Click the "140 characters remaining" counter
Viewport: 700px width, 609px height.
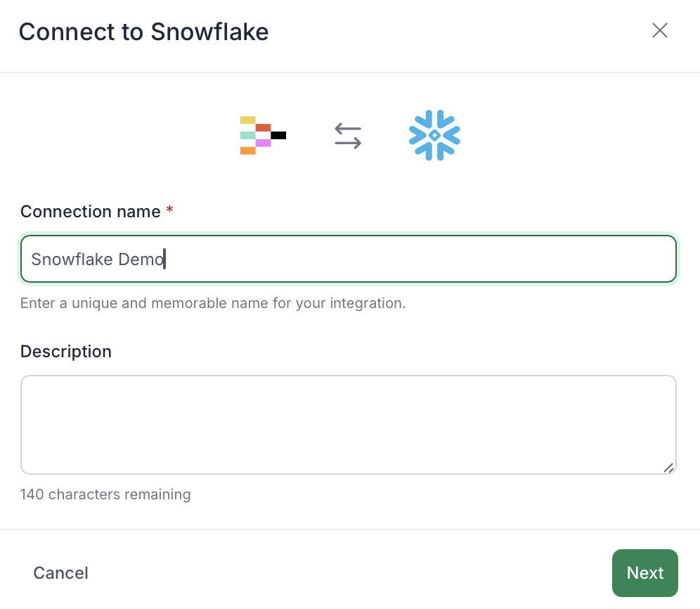click(x=105, y=494)
